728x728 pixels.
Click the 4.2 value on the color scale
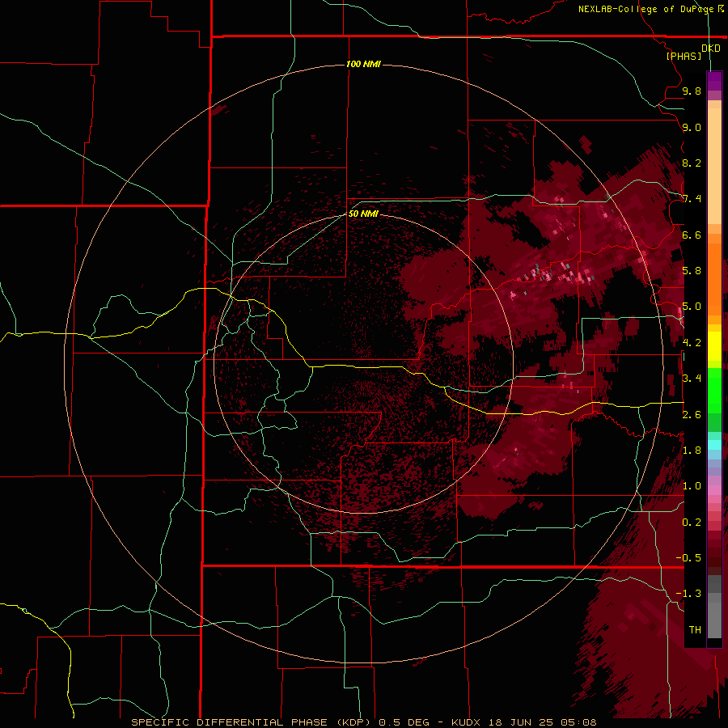(692, 343)
